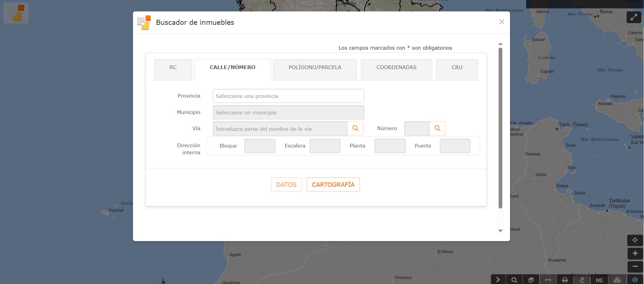Select the measure distance double-arrow tool
This screenshot has height=284, width=644.
point(548,280)
